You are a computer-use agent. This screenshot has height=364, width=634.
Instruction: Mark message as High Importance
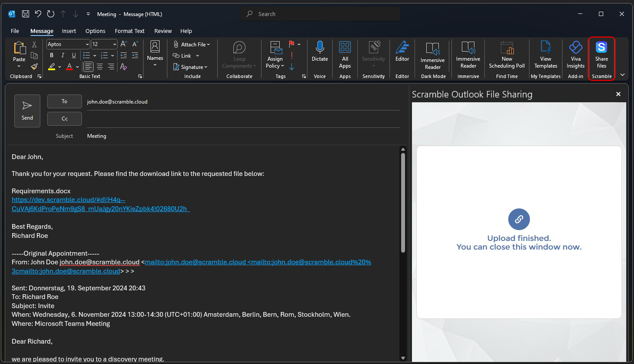click(292, 55)
